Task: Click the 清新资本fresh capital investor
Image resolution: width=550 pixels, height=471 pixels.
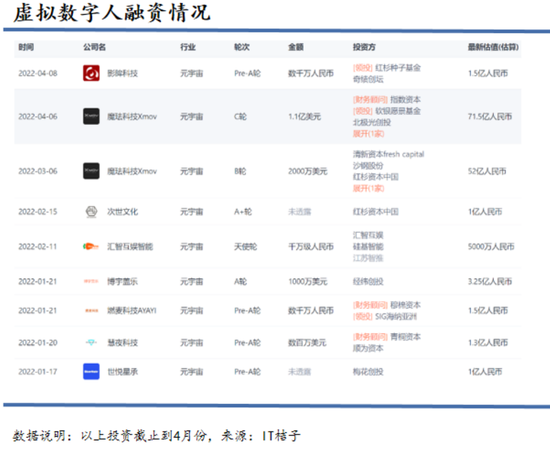Action: coord(389,154)
